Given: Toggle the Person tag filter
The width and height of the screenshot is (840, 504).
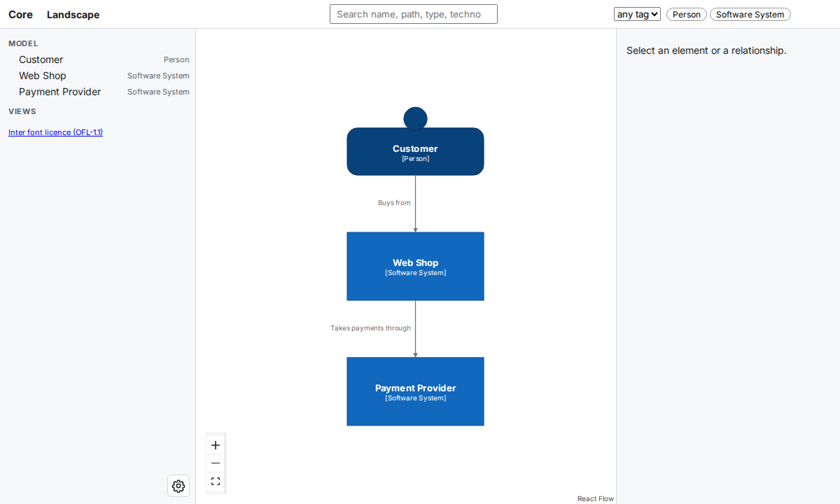Looking at the screenshot, I should (x=687, y=14).
